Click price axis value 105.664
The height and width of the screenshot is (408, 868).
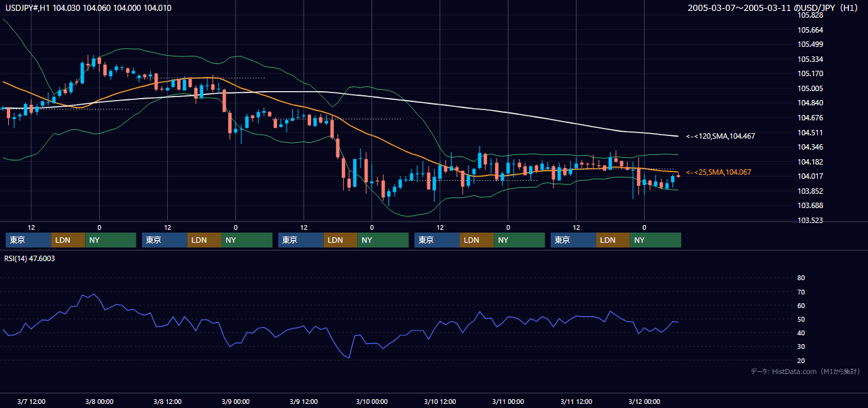coord(811,30)
